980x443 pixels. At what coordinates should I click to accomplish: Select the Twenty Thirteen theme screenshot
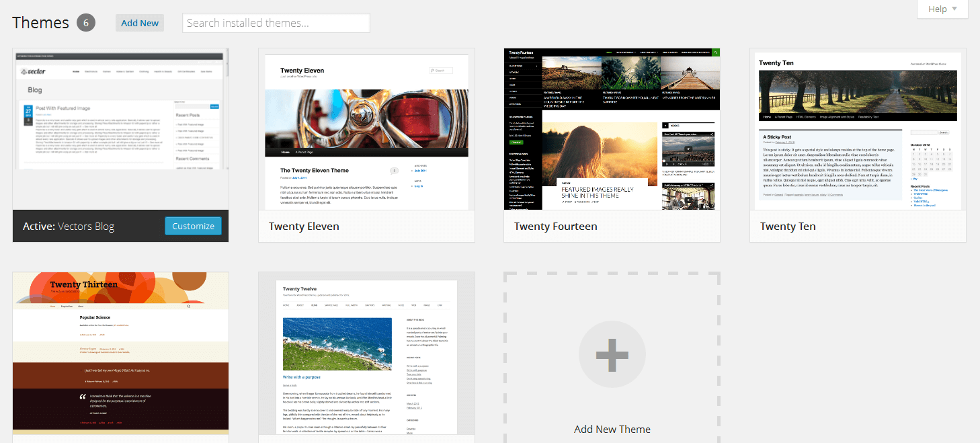[121, 354]
